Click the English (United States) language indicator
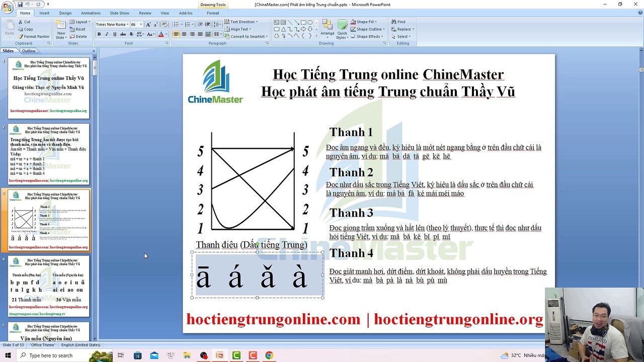The height and width of the screenshot is (362, 644). [x=81, y=345]
